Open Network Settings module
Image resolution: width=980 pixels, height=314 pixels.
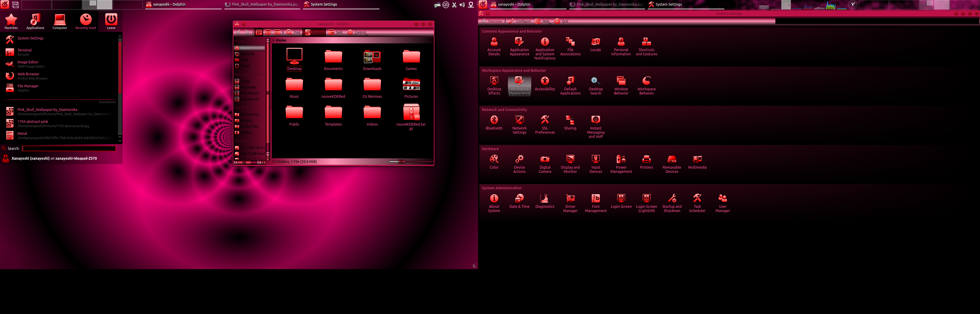519,125
